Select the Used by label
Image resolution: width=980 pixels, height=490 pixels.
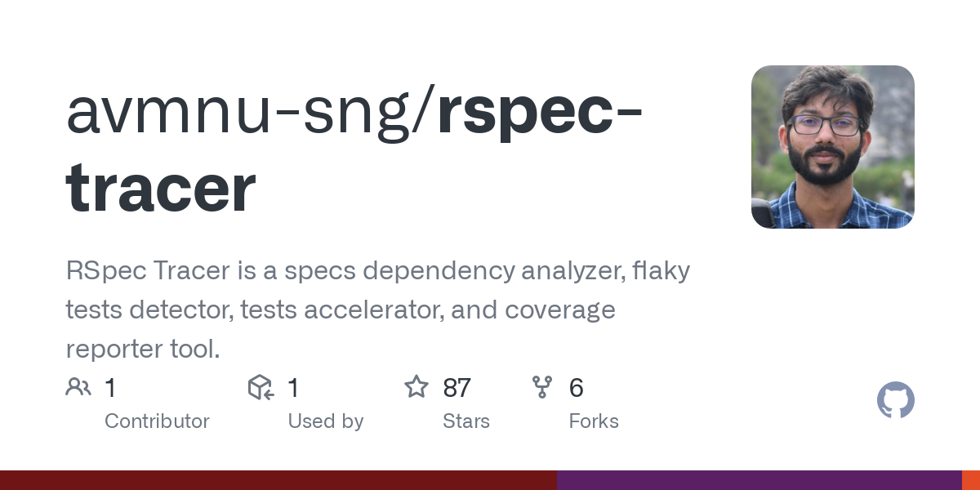tap(326, 421)
